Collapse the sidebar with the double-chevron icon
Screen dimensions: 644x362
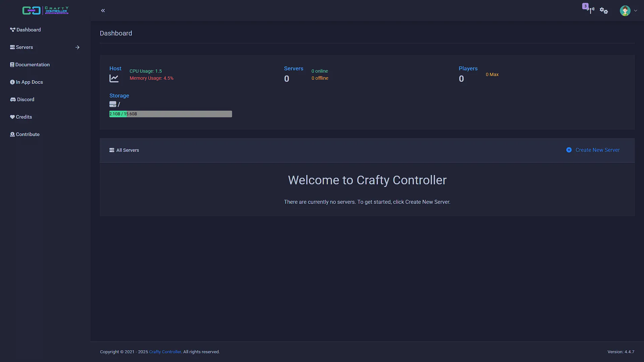click(103, 10)
